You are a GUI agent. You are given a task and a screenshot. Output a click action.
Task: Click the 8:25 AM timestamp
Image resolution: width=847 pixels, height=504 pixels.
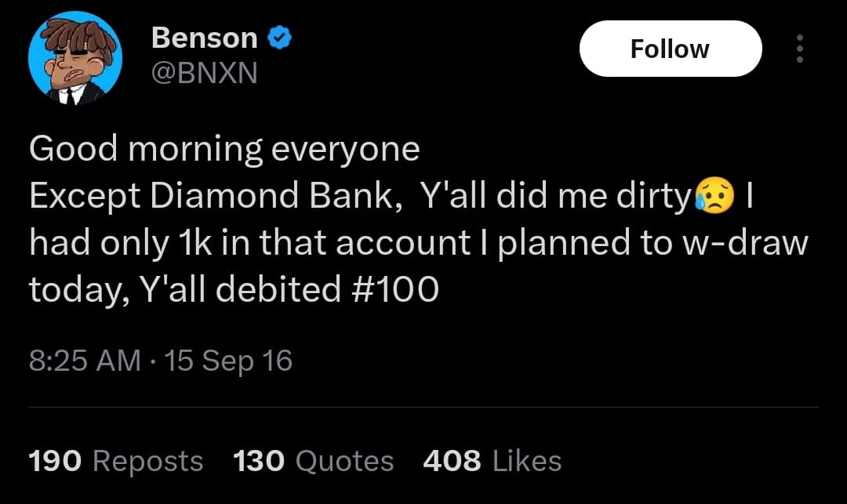(x=85, y=361)
